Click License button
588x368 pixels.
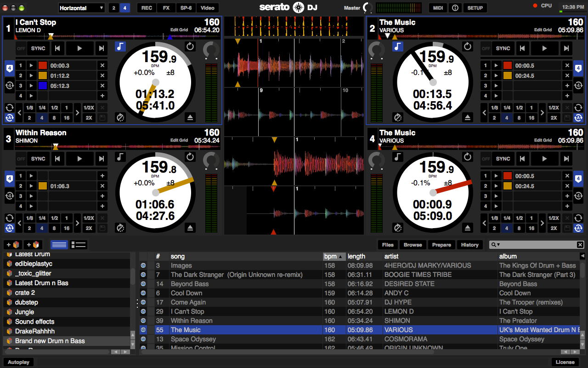(x=565, y=362)
